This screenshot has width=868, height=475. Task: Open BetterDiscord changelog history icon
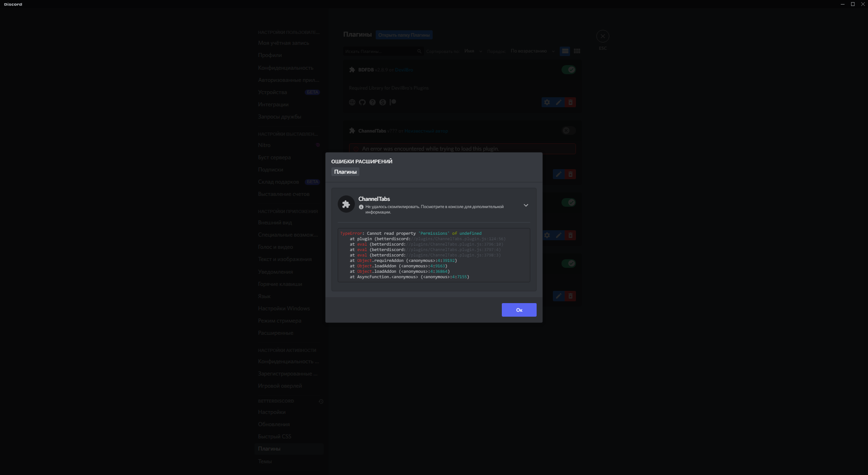point(321,401)
